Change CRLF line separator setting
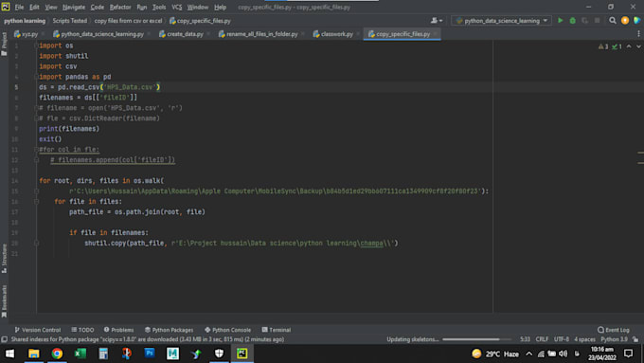The image size is (644, 363). click(x=542, y=339)
